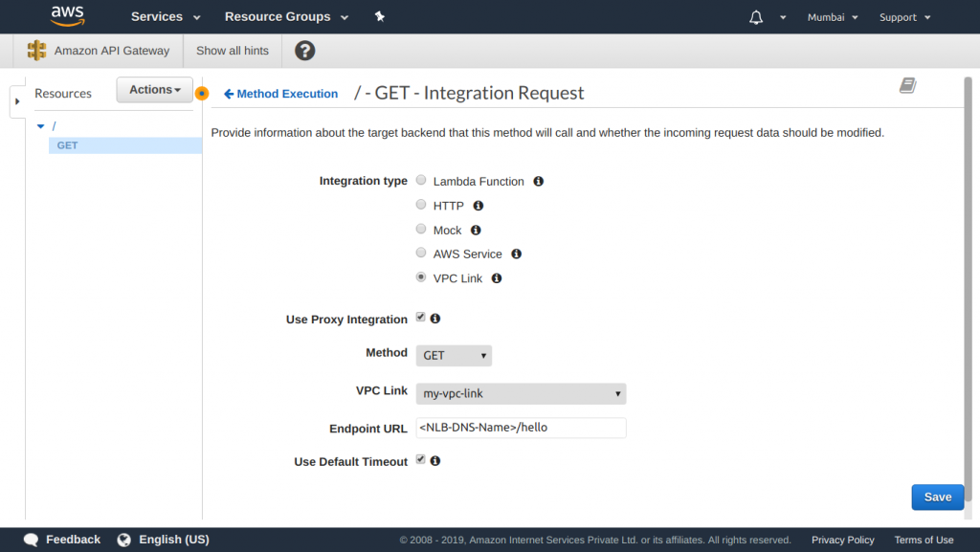Viewport: 980px width, 552px height.
Task: Go back via the Method Execution link
Action: (280, 93)
